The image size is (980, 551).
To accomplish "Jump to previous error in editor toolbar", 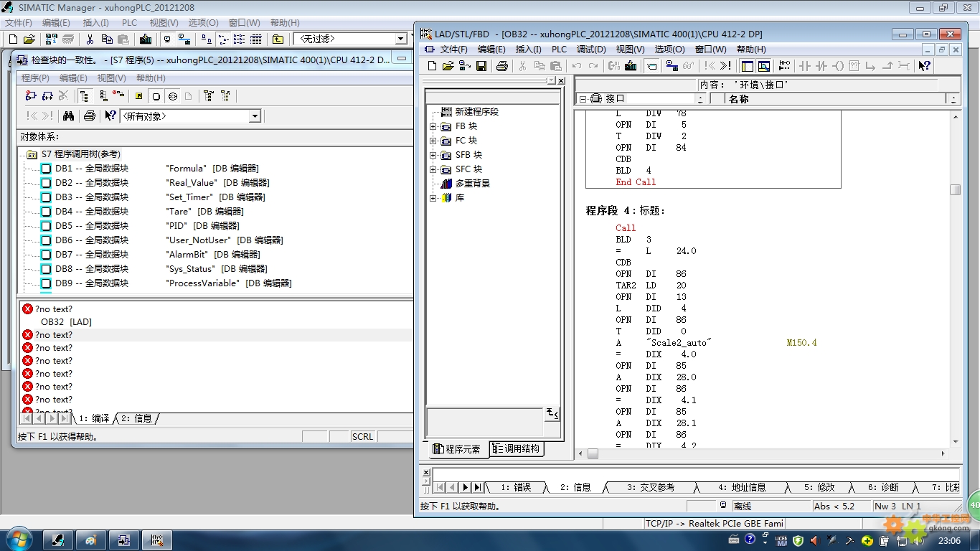I will click(x=710, y=66).
